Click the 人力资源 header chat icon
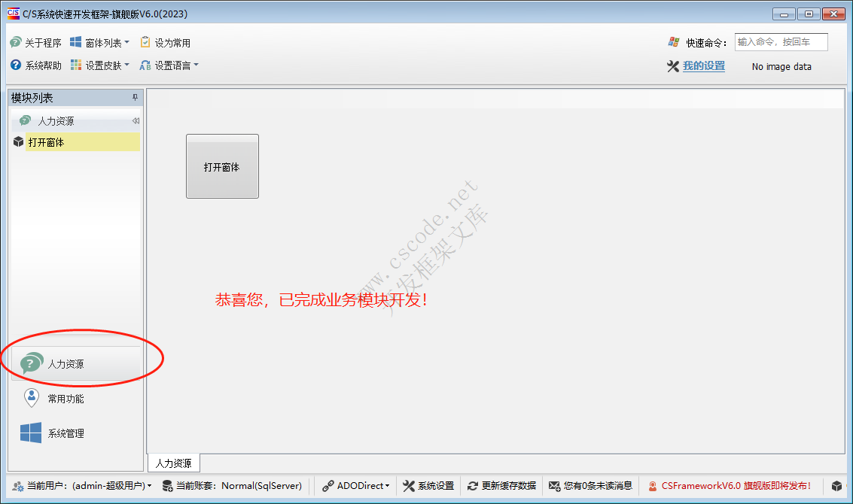The image size is (853, 504). pyautogui.click(x=25, y=120)
